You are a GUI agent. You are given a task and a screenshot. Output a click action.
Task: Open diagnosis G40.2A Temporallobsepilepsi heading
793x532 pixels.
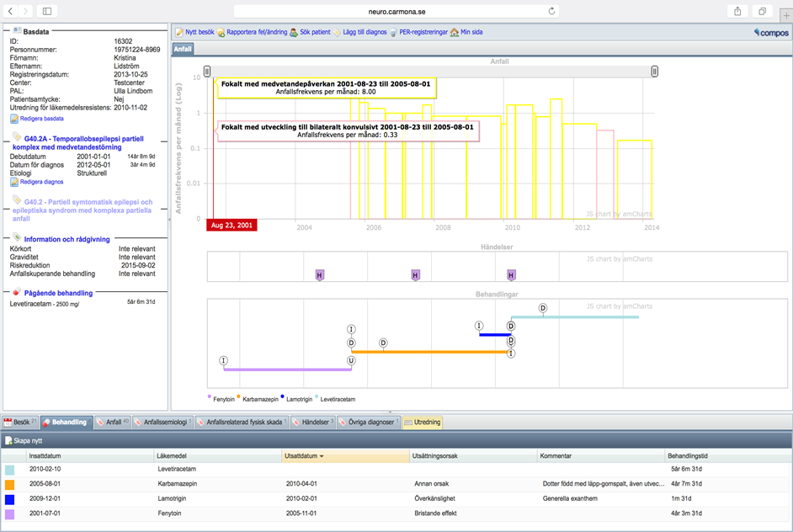click(78, 142)
